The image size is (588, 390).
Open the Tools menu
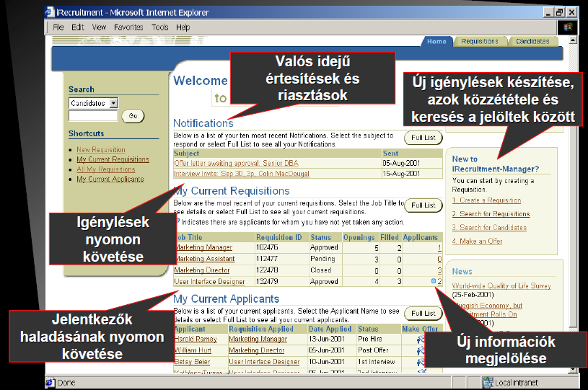click(159, 27)
